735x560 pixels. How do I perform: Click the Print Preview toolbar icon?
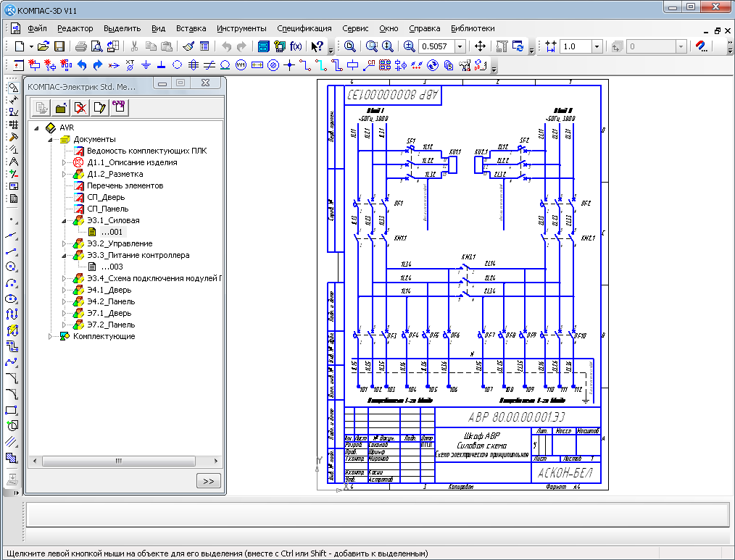click(97, 46)
